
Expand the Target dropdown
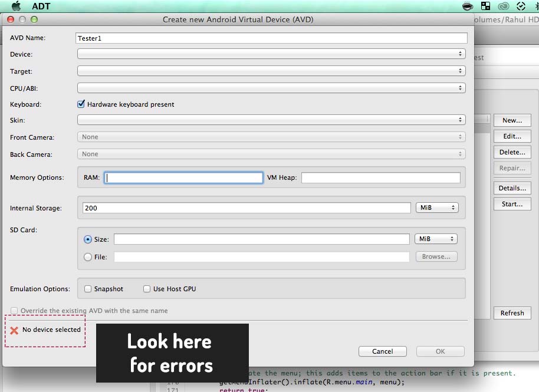tap(271, 71)
